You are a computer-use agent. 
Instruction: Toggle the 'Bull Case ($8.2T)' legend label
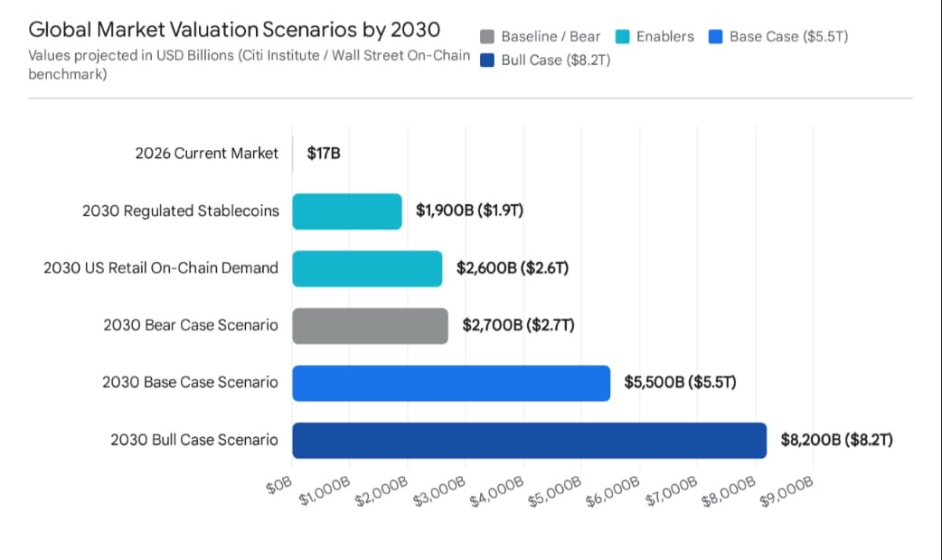point(556,60)
